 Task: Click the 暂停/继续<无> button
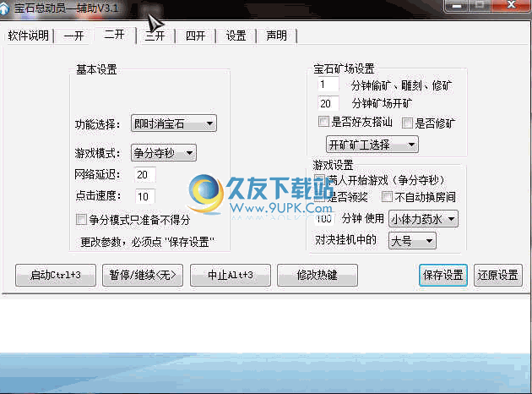(x=143, y=275)
